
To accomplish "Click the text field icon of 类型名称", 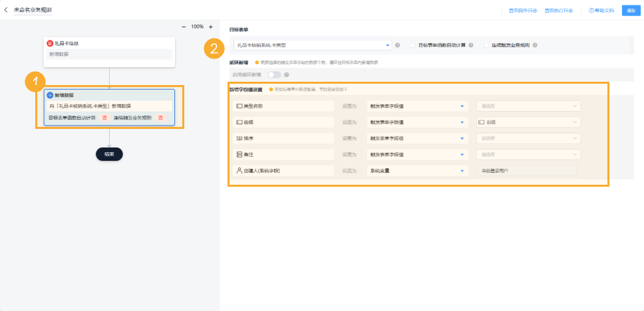I will (x=239, y=106).
